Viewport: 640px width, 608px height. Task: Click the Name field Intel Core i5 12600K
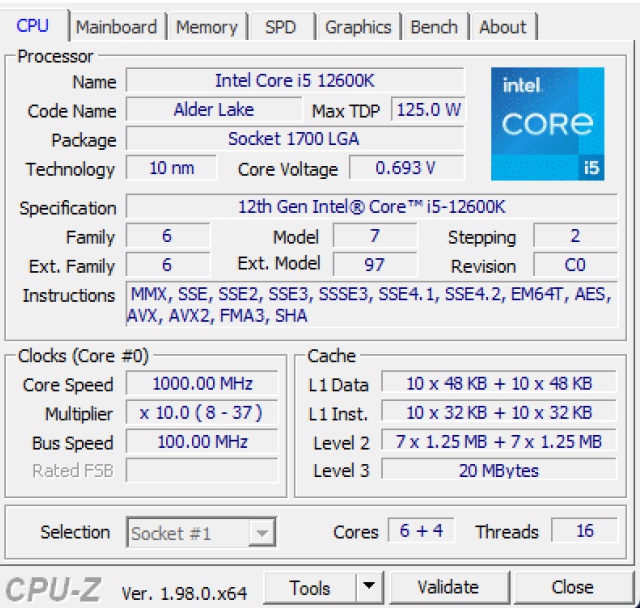click(295, 80)
